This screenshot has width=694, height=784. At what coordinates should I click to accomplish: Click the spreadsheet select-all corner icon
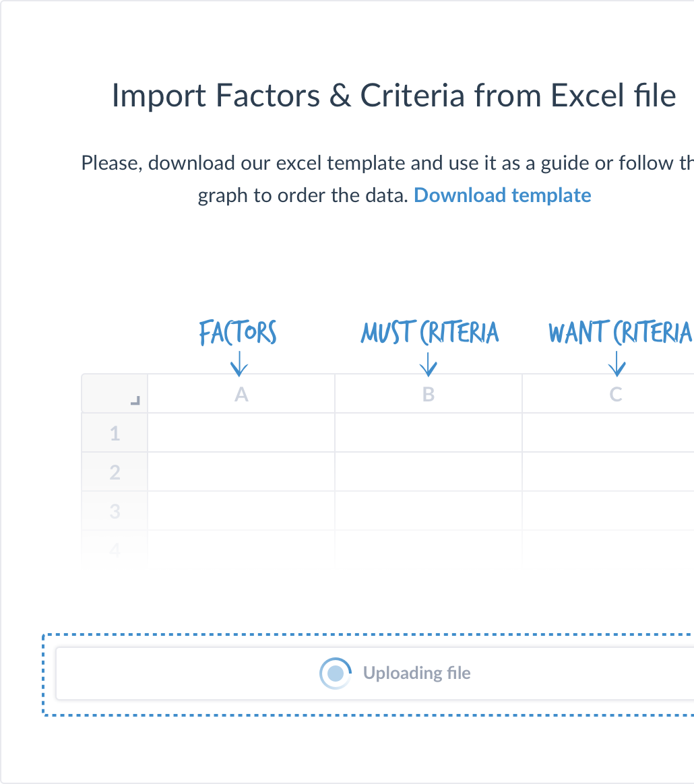pos(135,401)
